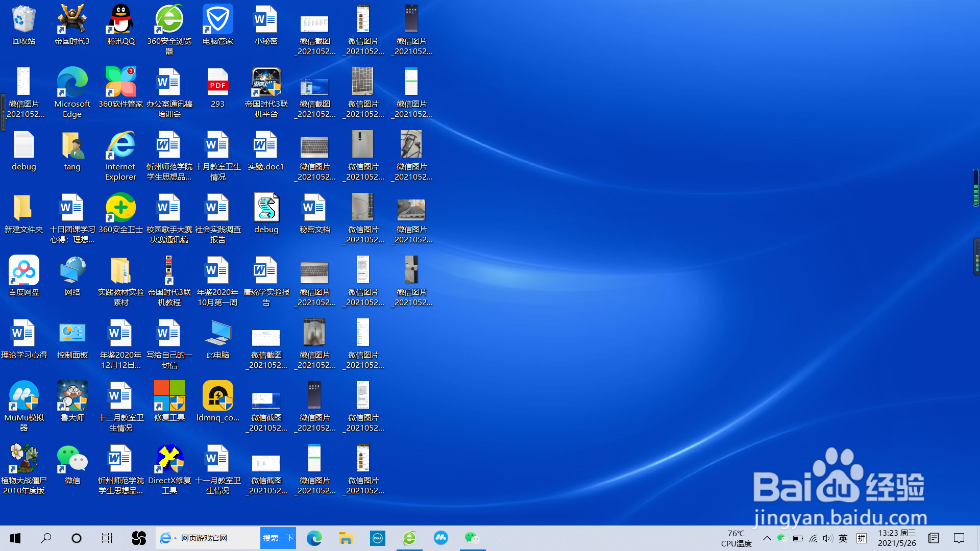
Task: Open the 实践教材实验素材 folder
Action: coord(121,281)
